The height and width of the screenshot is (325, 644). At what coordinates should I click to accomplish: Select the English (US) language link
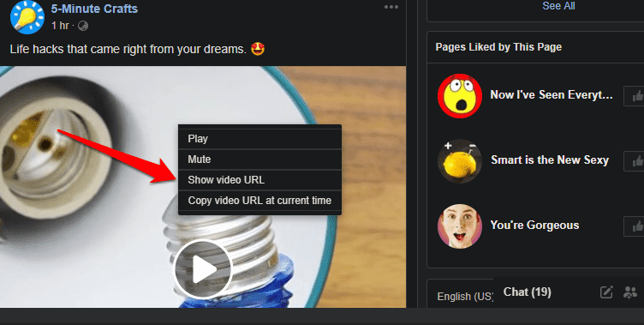click(x=465, y=297)
